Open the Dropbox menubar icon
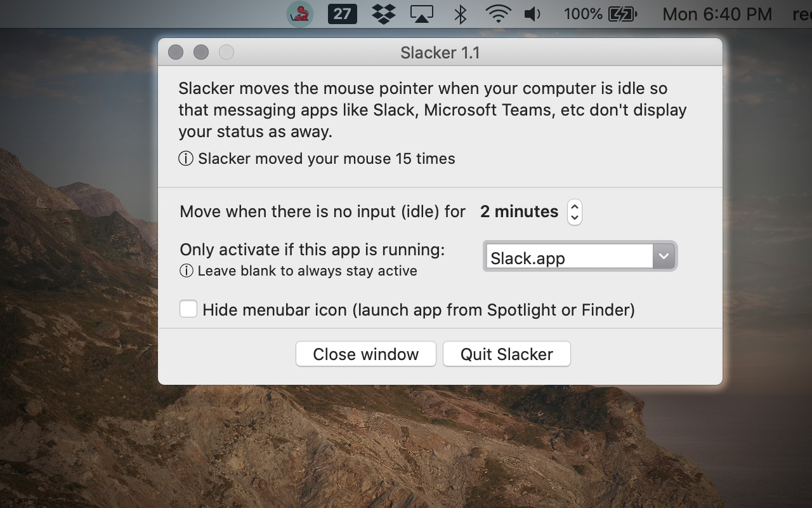This screenshot has width=812, height=508. click(x=383, y=13)
